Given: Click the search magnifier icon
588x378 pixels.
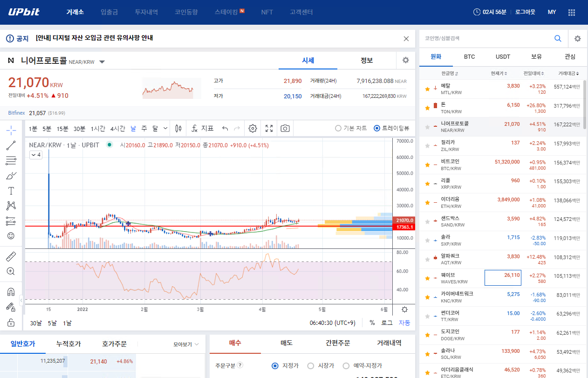Looking at the screenshot, I should [x=558, y=39].
